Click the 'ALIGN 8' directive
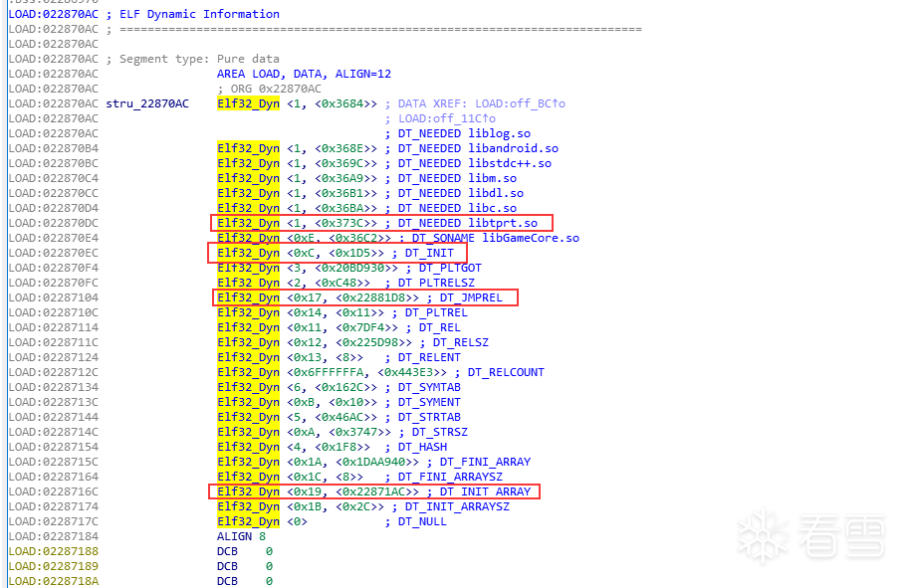907x588 pixels. click(241, 536)
